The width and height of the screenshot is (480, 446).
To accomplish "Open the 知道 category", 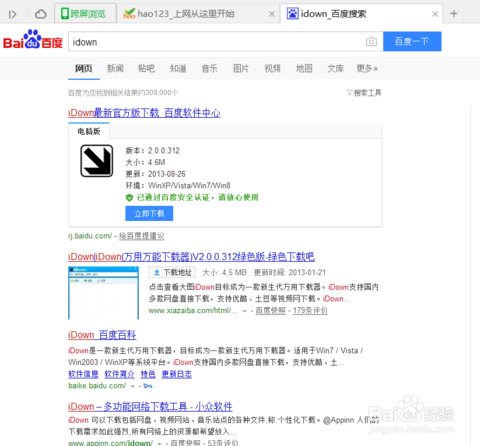I will (178, 69).
